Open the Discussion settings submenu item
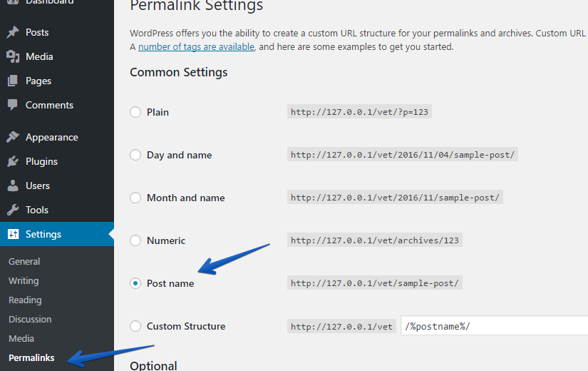588x371 pixels. pos(30,320)
